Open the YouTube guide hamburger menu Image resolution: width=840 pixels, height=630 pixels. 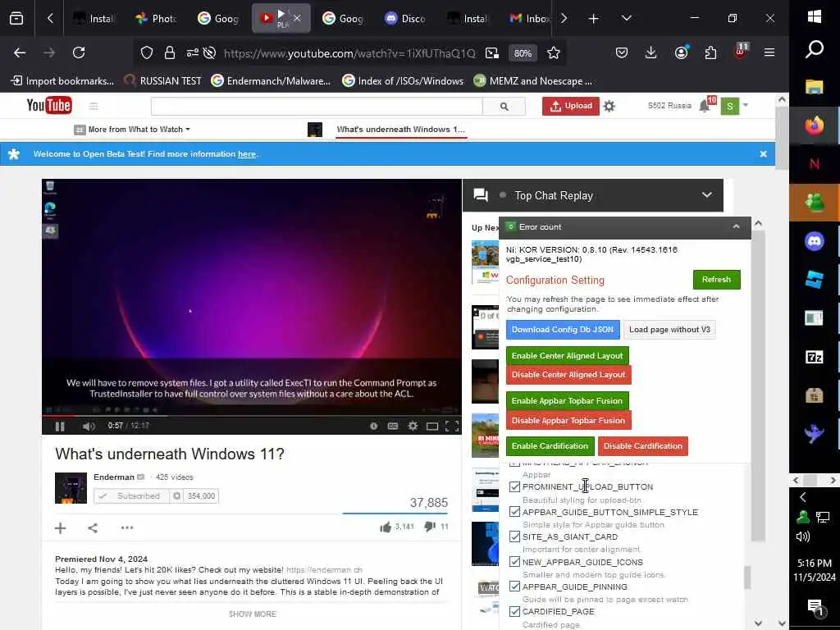pos(94,106)
